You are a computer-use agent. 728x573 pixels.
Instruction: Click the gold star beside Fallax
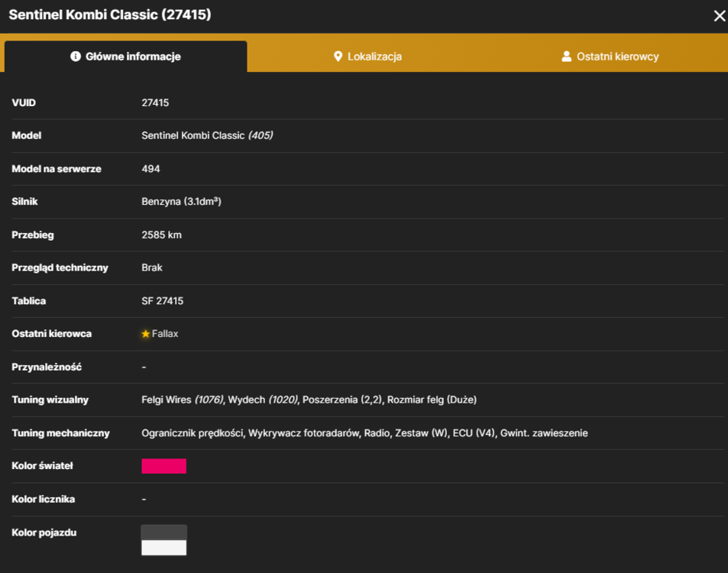coord(146,334)
